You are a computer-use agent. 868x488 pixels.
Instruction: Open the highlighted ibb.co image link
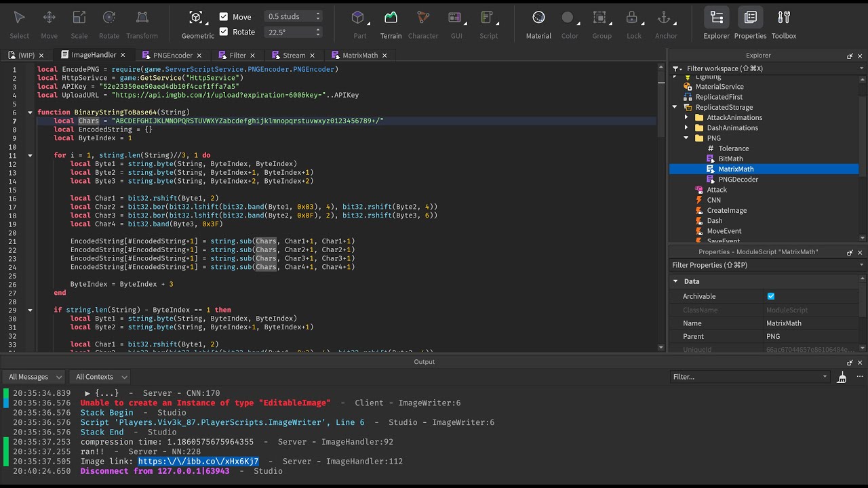coord(197,460)
